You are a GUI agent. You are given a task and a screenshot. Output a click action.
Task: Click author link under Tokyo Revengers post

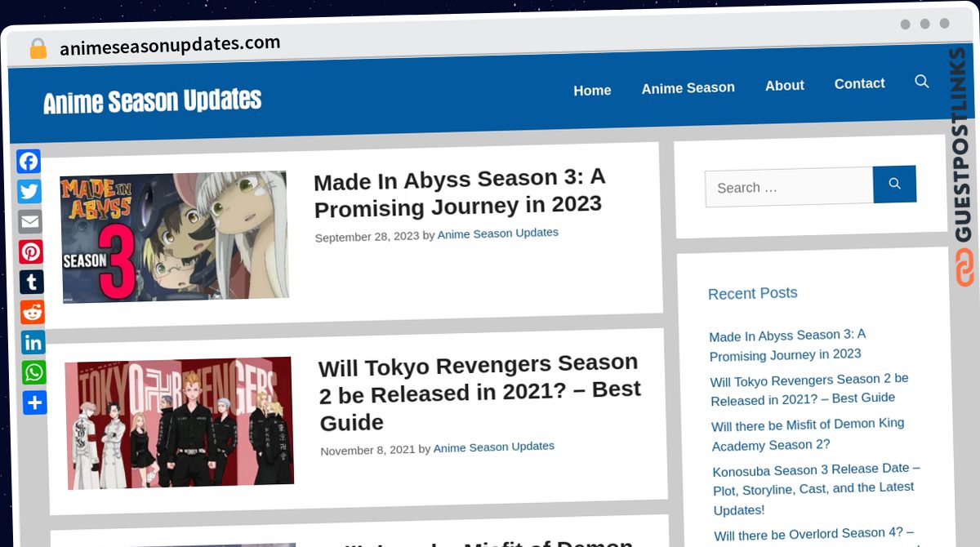pyautogui.click(x=494, y=447)
